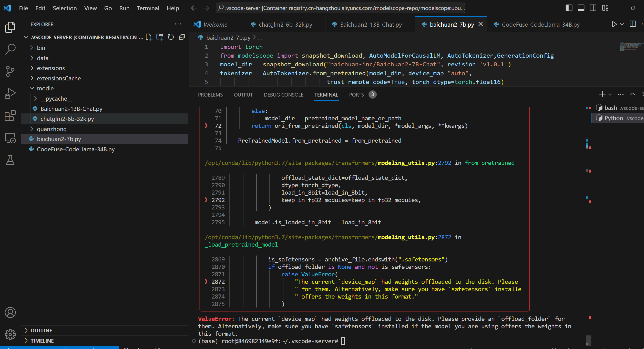Click the command center search box

[x=341, y=8]
